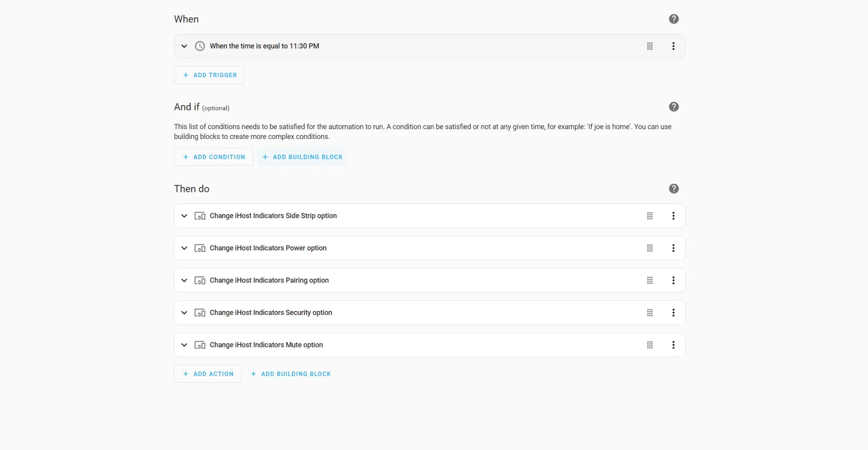Grab drag handle of the 11:30 PM trigger

point(650,46)
